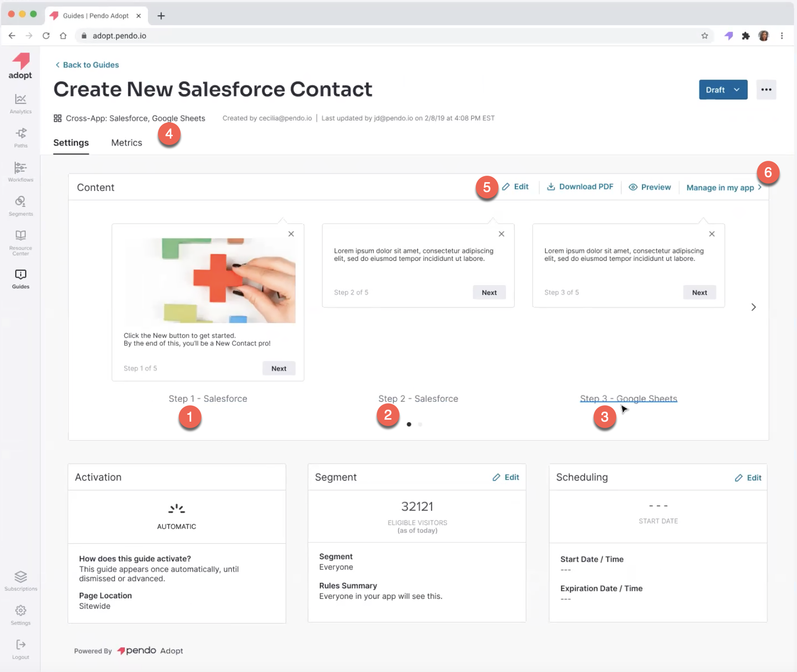Preview the guide
The height and width of the screenshot is (672, 797).
coord(650,187)
